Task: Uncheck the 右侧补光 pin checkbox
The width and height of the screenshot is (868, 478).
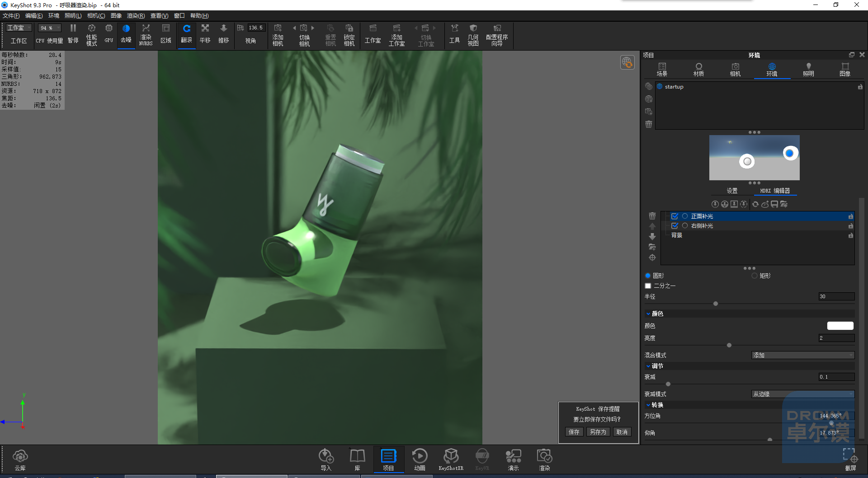Action: click(x=675, y=226)
